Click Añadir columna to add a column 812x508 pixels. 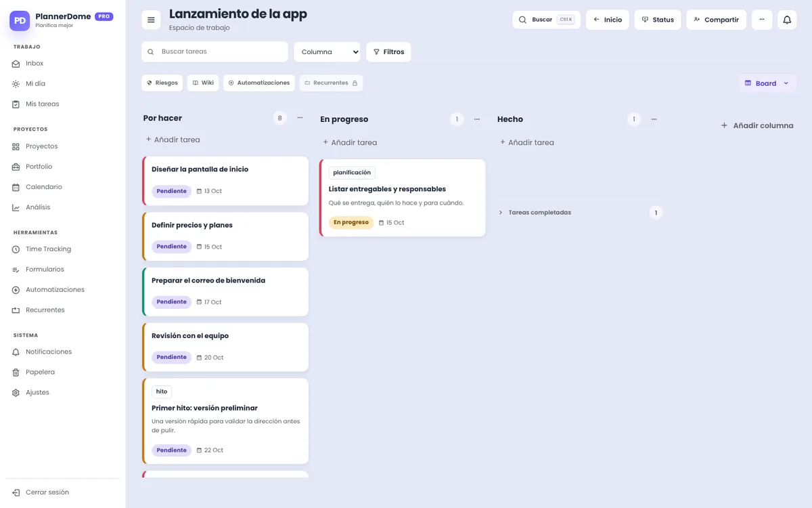(757, 125)
